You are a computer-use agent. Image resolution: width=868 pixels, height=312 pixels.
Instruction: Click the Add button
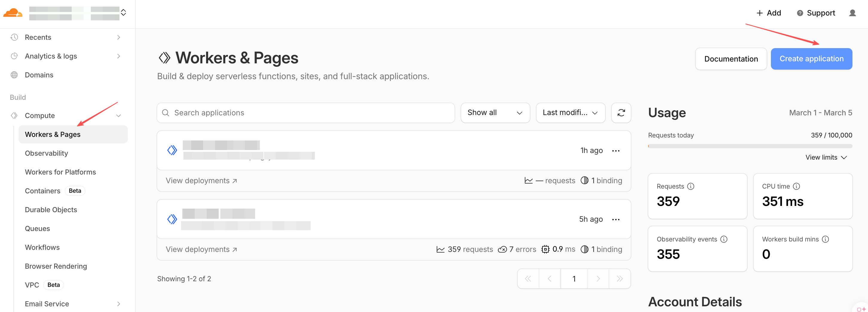pyautogui.click(x=769, y=13)
